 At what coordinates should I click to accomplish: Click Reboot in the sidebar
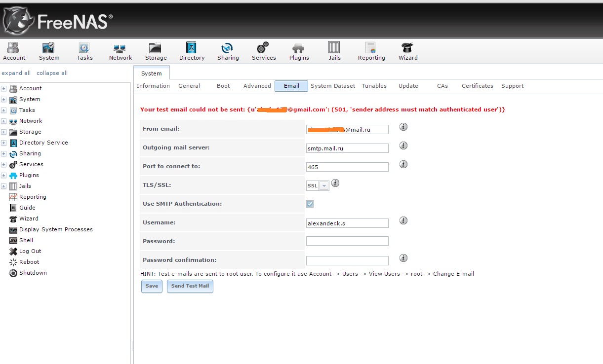pyautogui.click(x=29, y=262)
